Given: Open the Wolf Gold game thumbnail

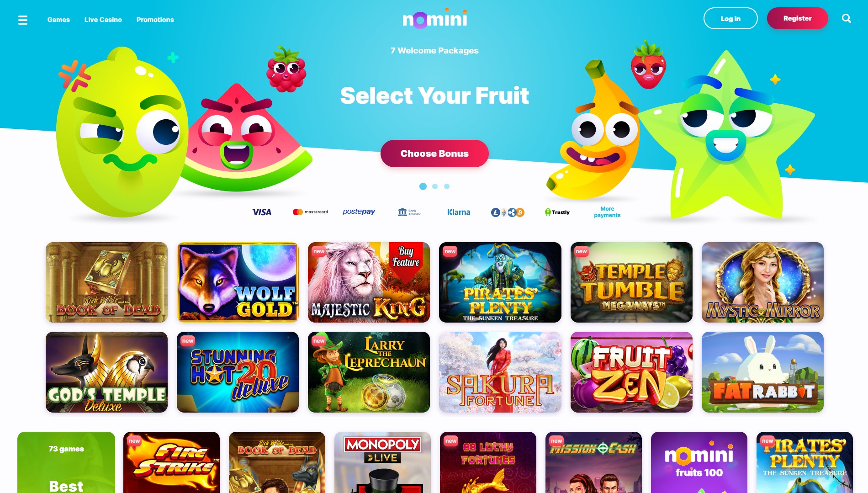Looking at the screenshot, I should (238, 282).
